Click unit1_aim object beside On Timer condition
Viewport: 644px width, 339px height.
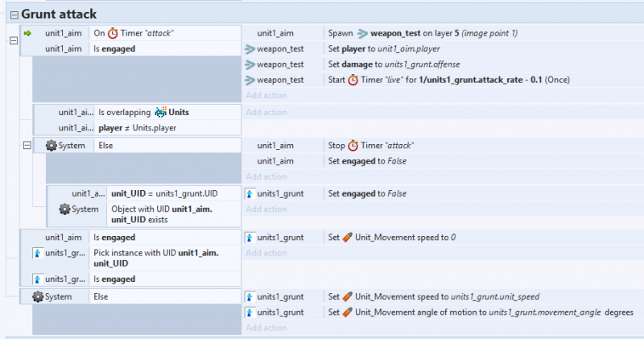coord(64,33)
